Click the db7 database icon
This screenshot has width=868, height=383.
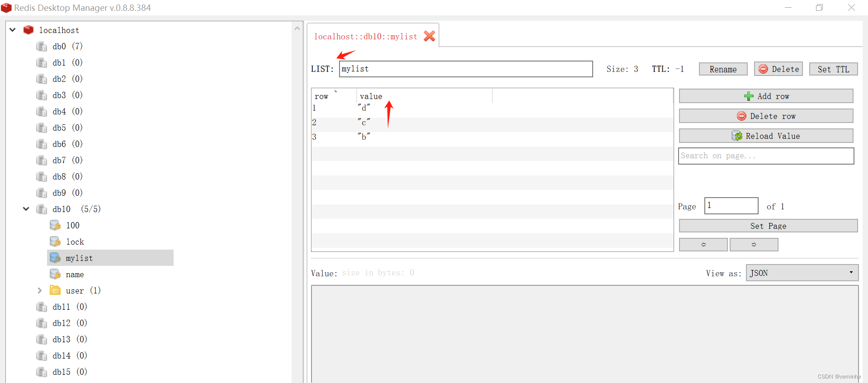pyautogui.click(x=42, y=160)
